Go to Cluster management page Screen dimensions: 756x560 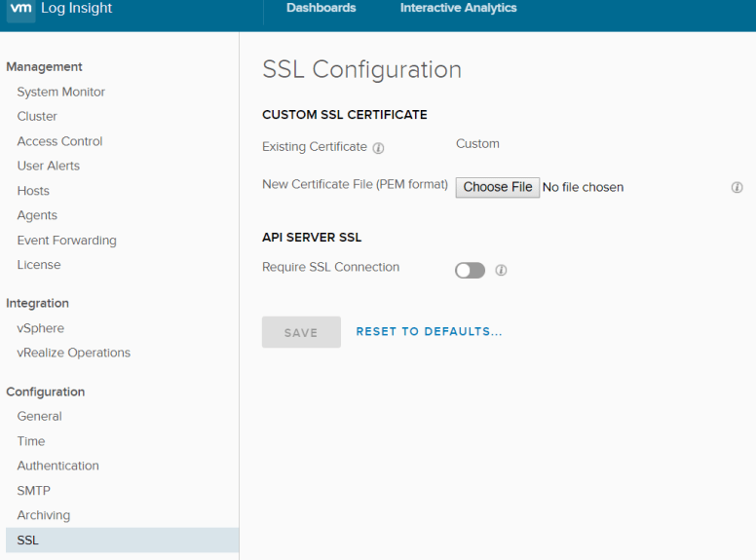[x=37, y=116]
